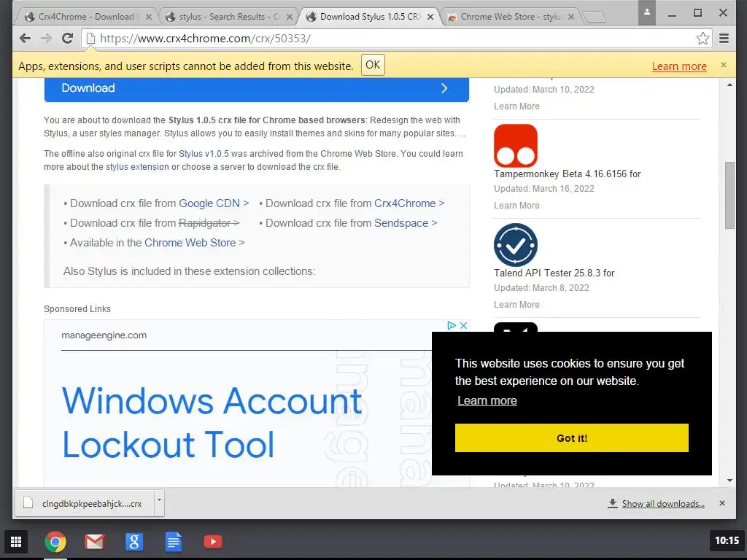747x560 pixels.
Task: Open YouTube from the shelf
Action: point(212,542)
